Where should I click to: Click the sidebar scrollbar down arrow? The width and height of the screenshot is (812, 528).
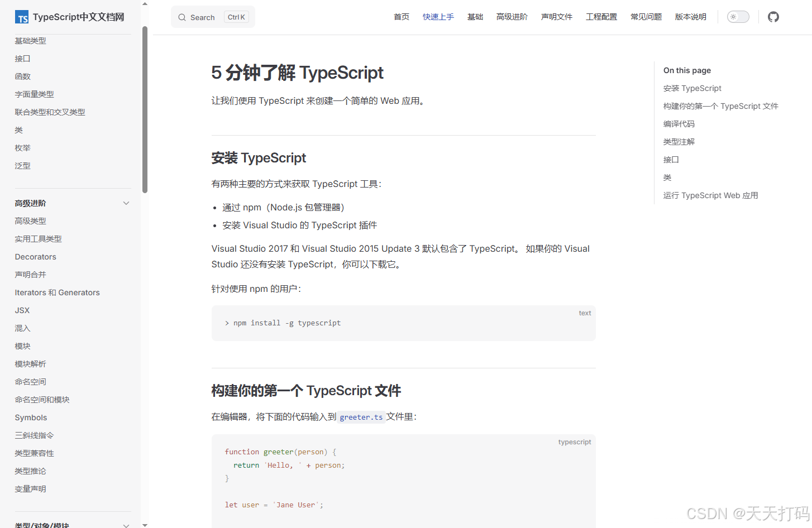coord(145,525)
